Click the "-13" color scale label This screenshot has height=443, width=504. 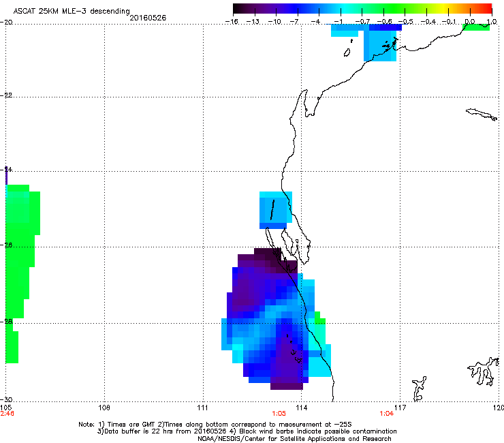click(253, 22)
